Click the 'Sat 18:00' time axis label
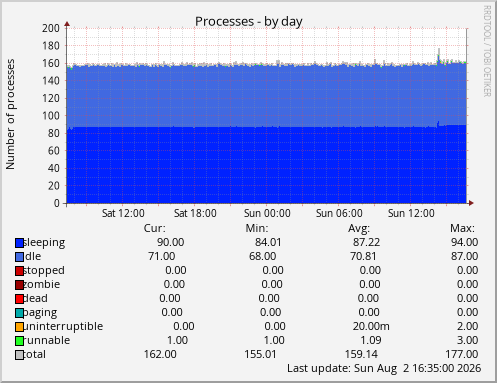Image resolution: width=497 pixels, height=383 pixels. 195,213
